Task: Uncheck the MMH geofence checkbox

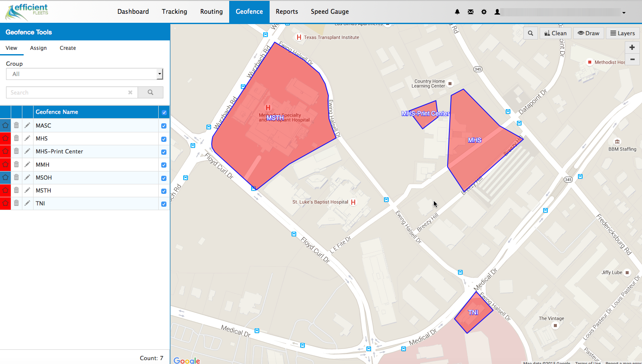Action: 164,165
